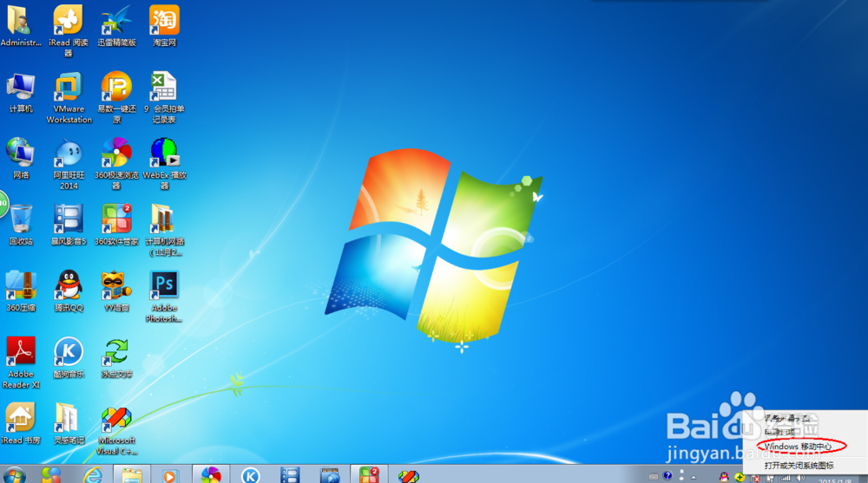Show hidden tray icons arrow
This screenshot has height=483, width=868.
(x=694, y=477)
